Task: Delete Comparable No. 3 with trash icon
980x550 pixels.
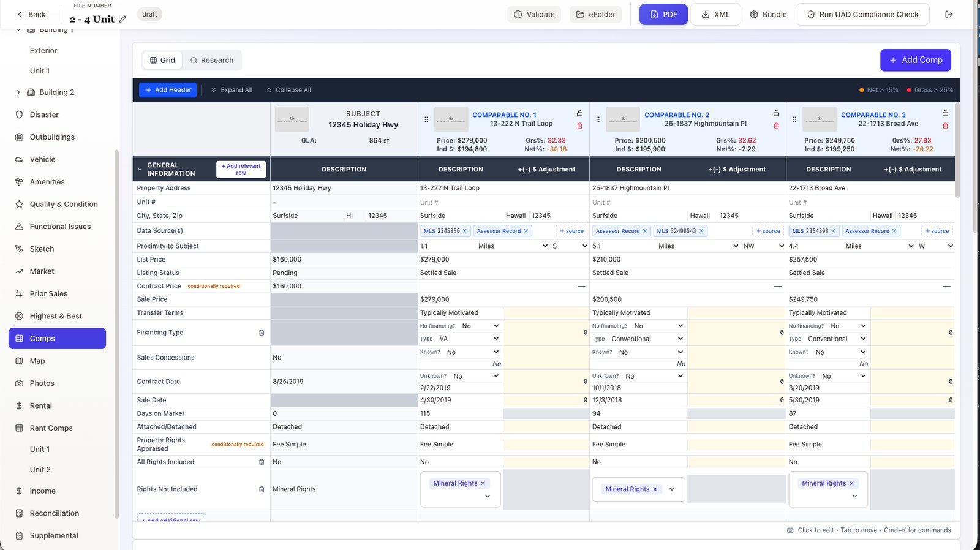Action: pyautogui.click(x=945, y=126)
